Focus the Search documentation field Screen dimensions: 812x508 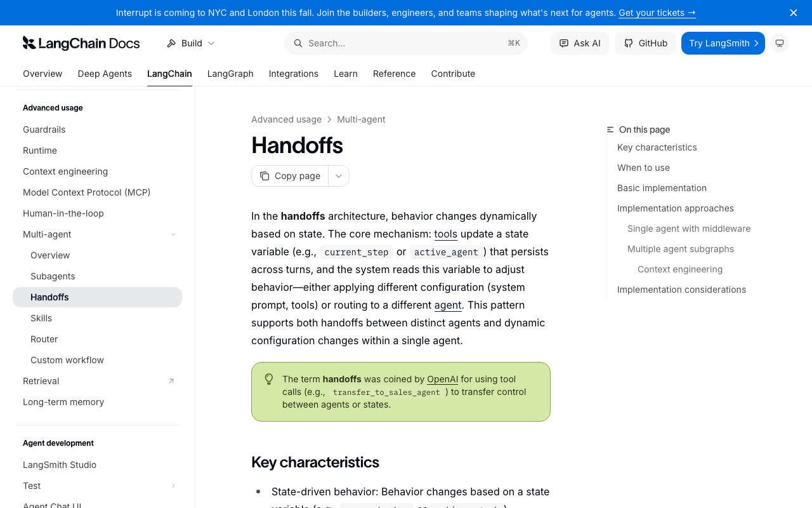pyautogui.click(x=406, y=43)
